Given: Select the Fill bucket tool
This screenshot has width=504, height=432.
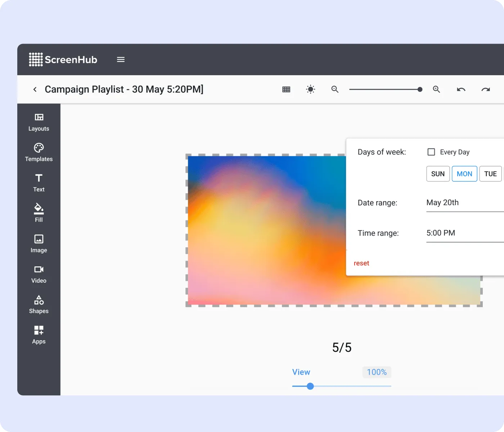Looking at the screenshot, I should click(x=39, y=213).
